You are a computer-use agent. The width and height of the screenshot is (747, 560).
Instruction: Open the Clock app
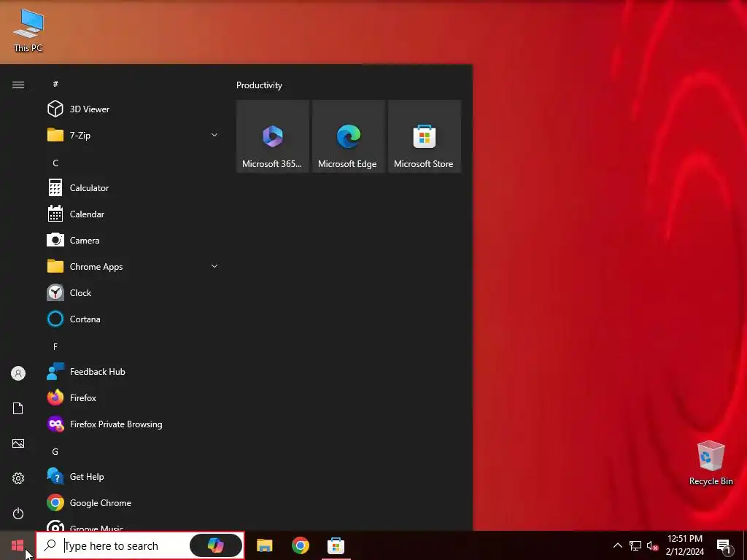[x=133, y=292]
